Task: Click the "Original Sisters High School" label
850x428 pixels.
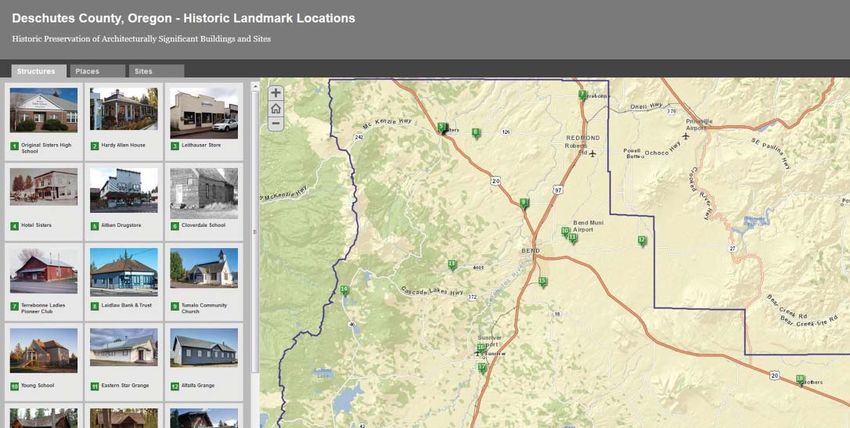Action: [46, 148]
